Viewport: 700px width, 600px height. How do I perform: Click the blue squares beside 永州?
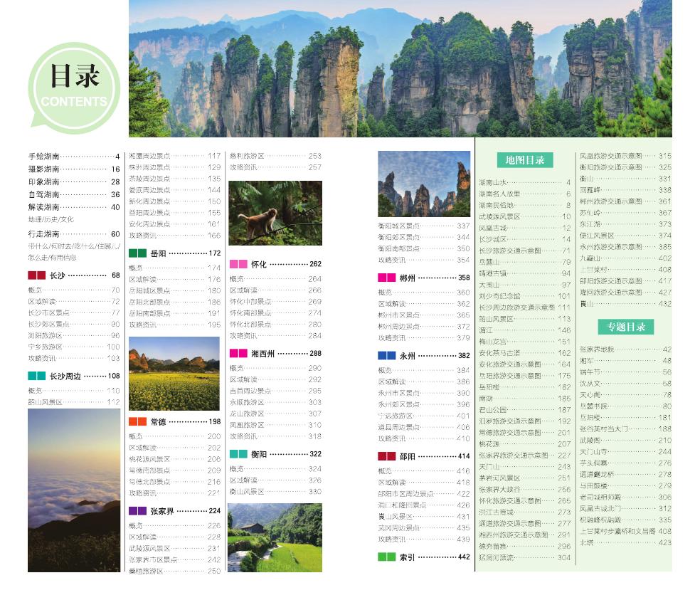(386, 355)
